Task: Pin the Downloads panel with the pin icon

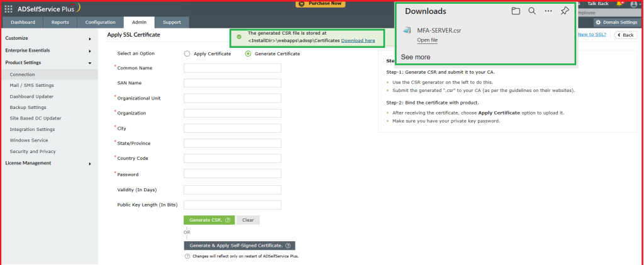Action: pyautogui.click(x=565, y=11)
